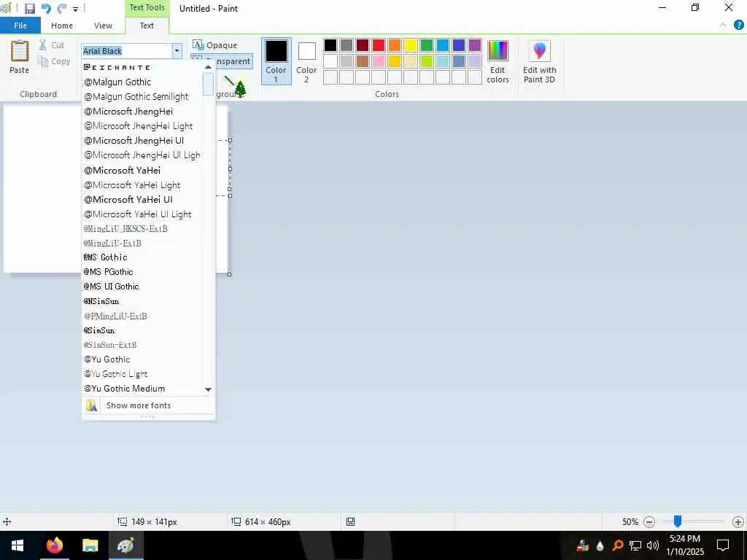Image resolution: width=747 pixels, height=560 pixels.
Task: Select the @Microsoft YaHei font
Action: pyautogui.click(x=142, y=170)
